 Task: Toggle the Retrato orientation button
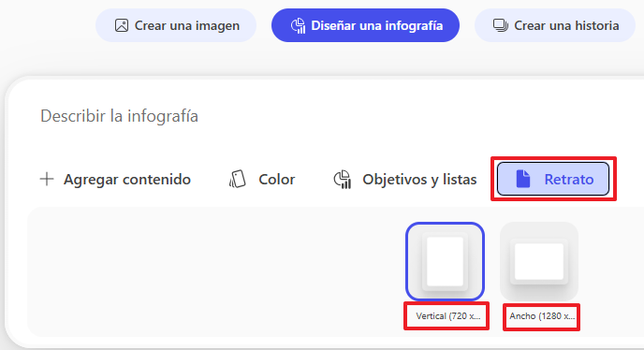(553, 179)
